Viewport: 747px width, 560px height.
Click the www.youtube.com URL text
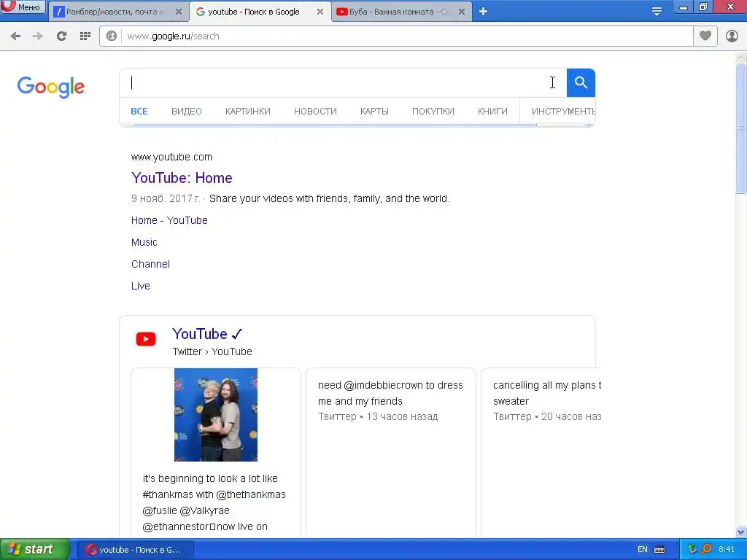(171, 157)
